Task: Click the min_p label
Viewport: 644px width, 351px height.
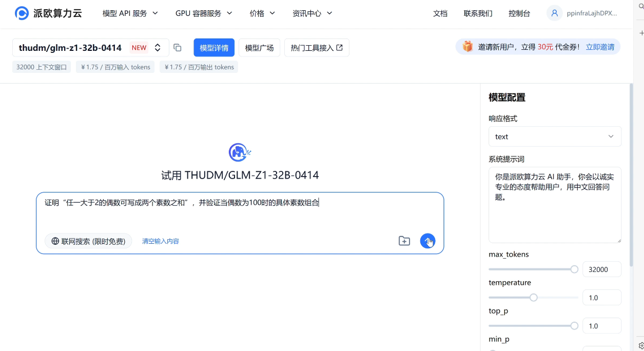Action: (x=499, y=339)
